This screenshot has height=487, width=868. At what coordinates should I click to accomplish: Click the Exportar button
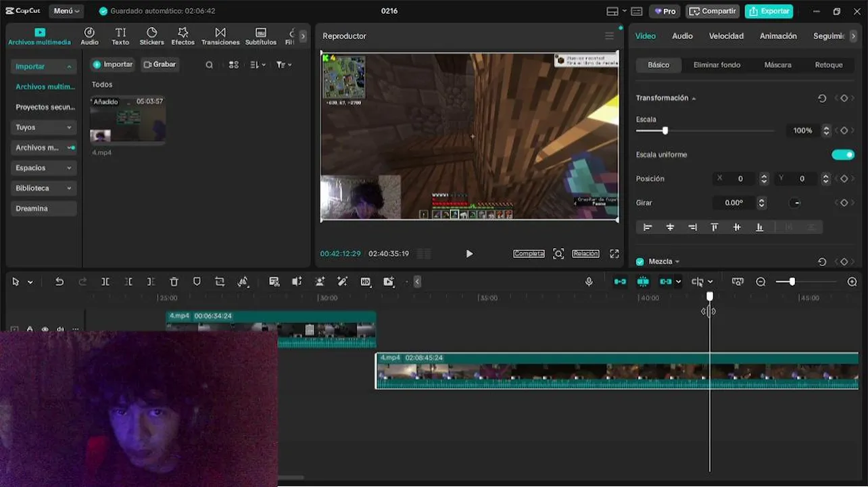pyautogui.click(x=769, y=11)
